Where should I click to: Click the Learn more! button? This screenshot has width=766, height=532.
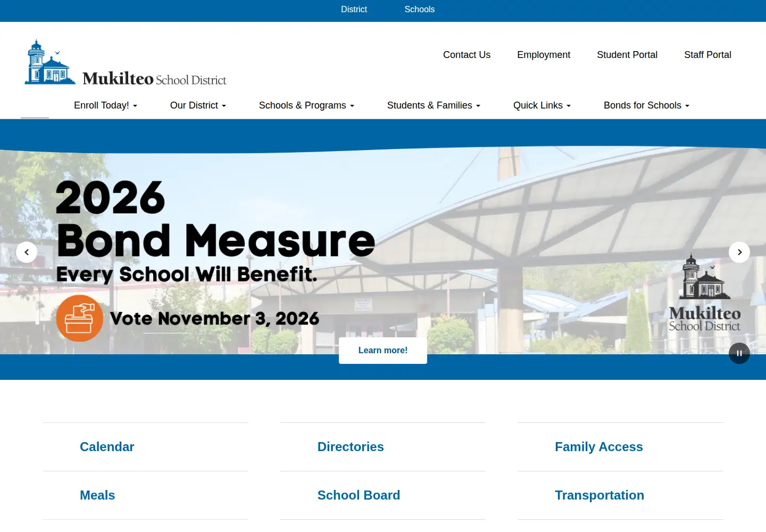[x=383, y=351]
